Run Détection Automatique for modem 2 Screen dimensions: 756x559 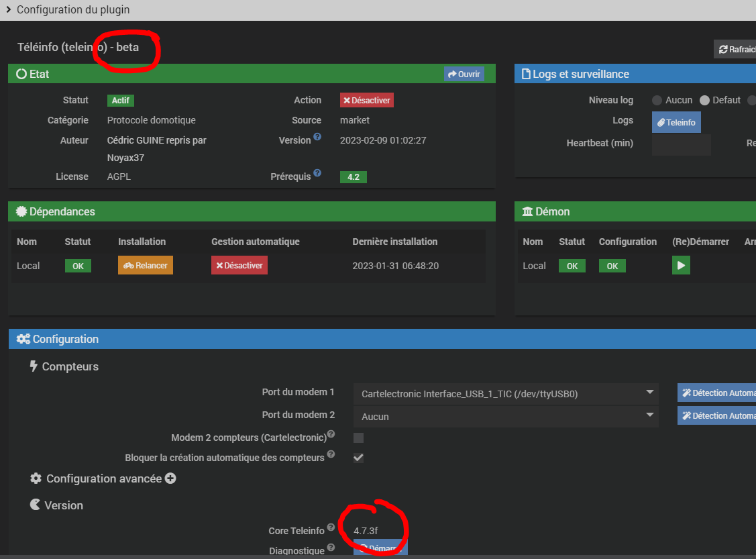click(x=716, y=416)
